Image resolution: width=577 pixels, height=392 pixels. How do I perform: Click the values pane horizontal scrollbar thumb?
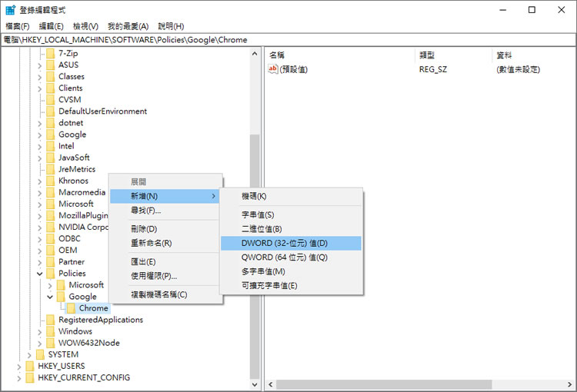(x=384, y=384)
